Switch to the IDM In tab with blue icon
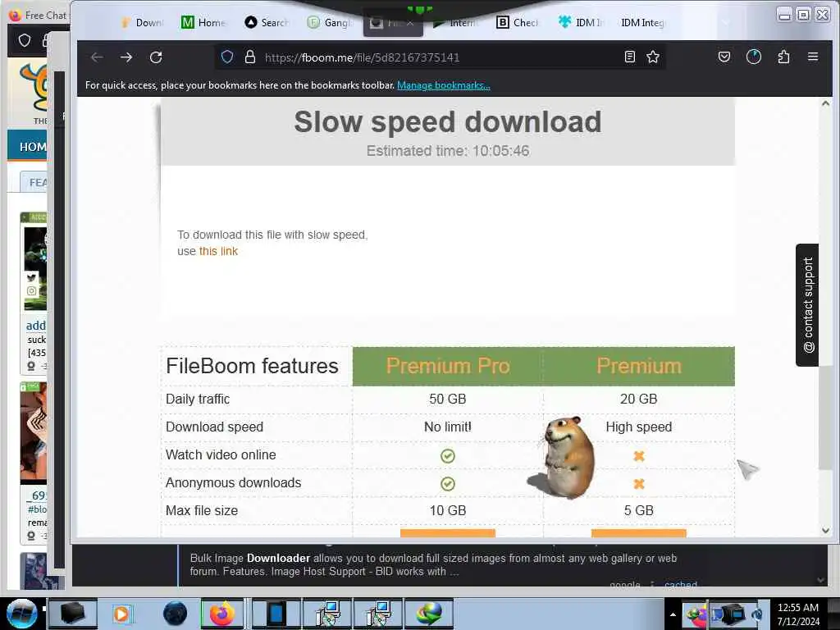840x630 pixels. coord(581,22)
